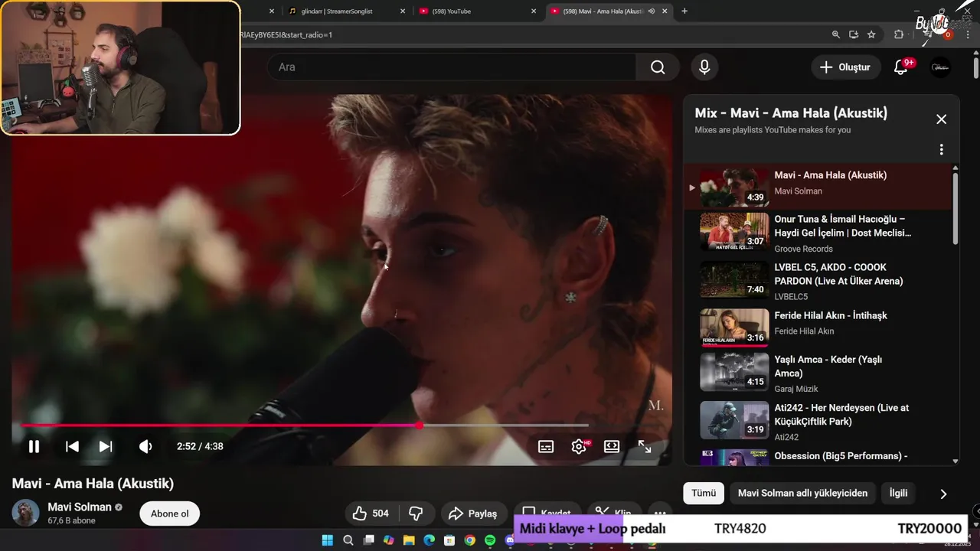Open the YouTube account avatar menu
The width and height of the screenshot is (980, 551).
coord(940,67)
